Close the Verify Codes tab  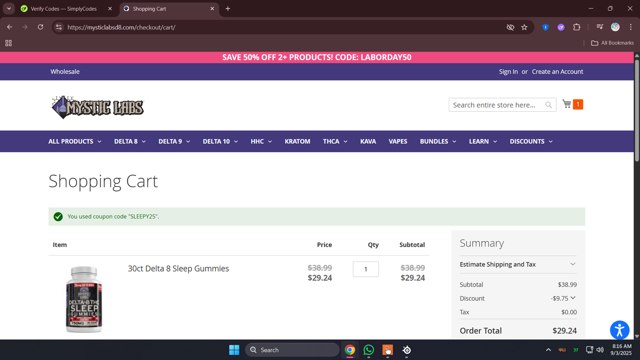point(110,9)
